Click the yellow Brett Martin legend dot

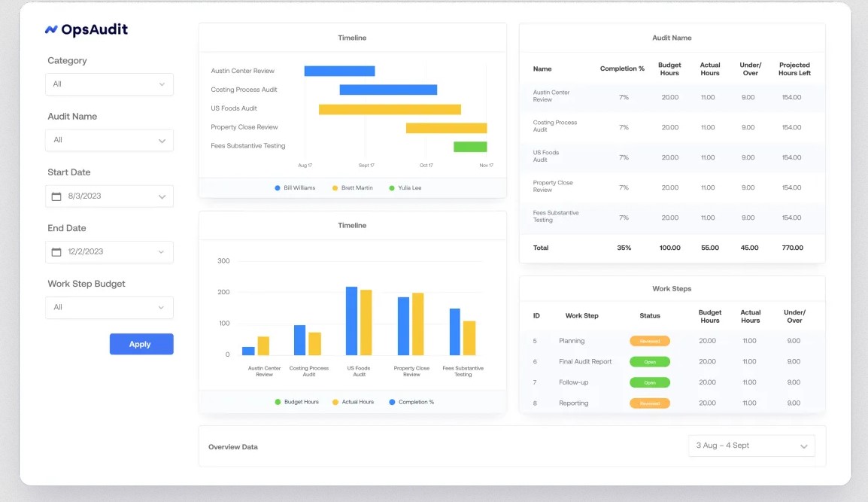click(x=335, y=188)
